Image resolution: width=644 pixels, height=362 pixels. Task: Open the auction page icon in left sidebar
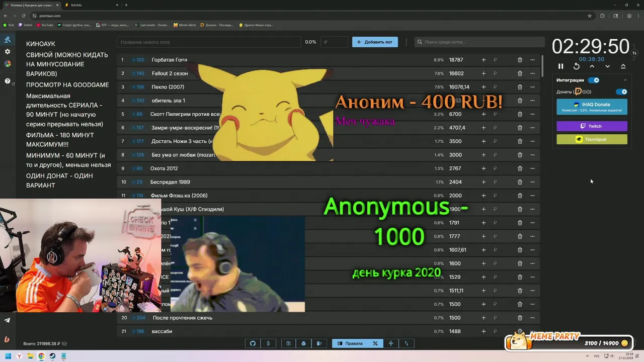click(8, 40)
